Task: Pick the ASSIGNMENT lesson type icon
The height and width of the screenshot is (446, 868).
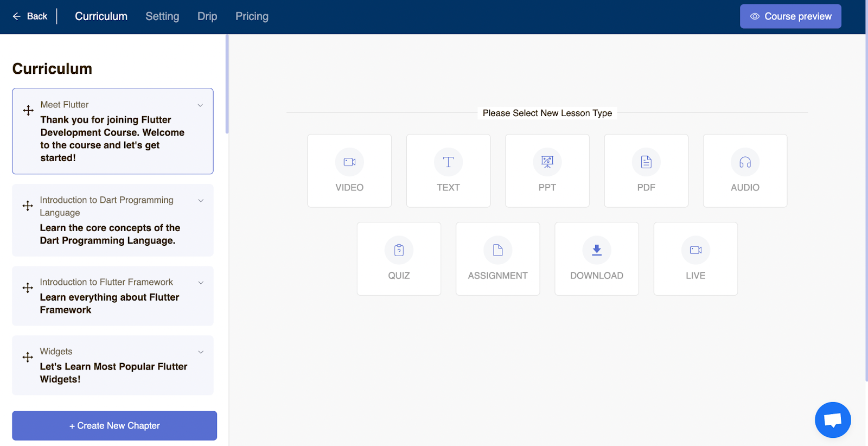Action: (x=498, y=250)
